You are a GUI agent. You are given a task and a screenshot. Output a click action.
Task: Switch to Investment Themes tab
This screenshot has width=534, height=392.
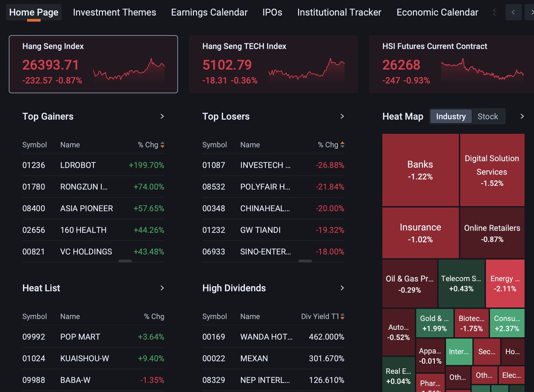click(x=114, y=12)
